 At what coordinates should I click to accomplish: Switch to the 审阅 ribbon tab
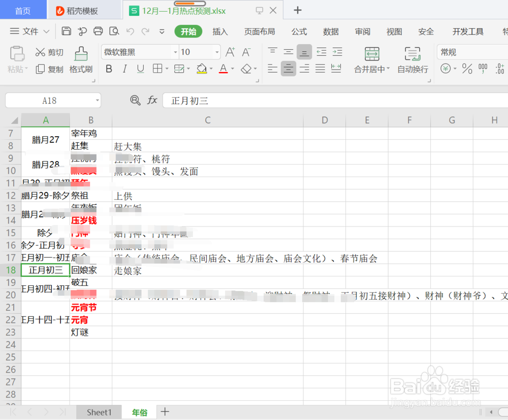click(x=363, y=31)
